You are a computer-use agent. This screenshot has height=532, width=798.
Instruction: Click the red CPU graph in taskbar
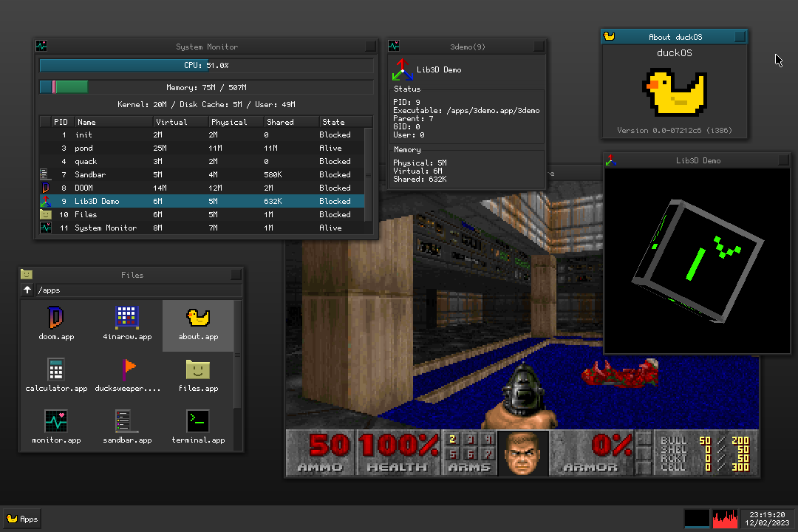tap(726, 519)
